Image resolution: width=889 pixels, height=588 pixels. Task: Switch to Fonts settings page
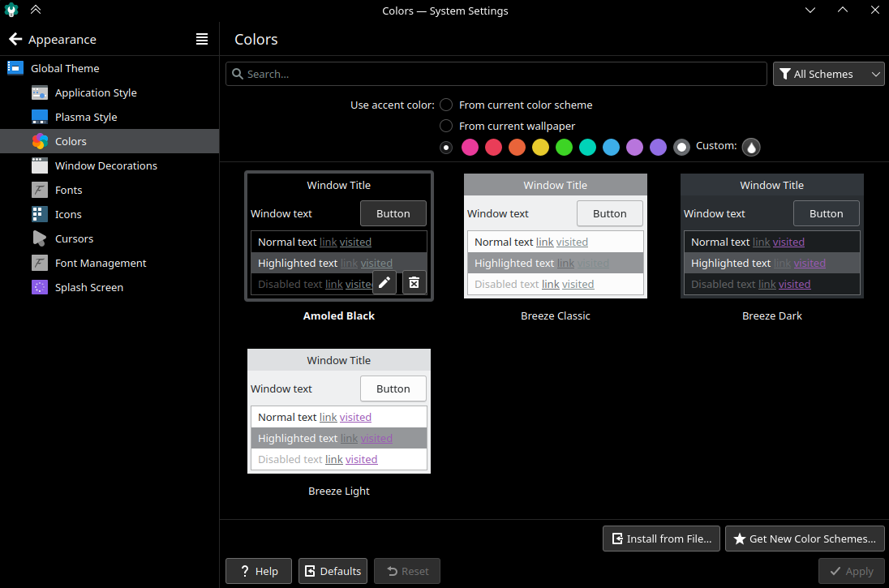(x=110, y=190)
